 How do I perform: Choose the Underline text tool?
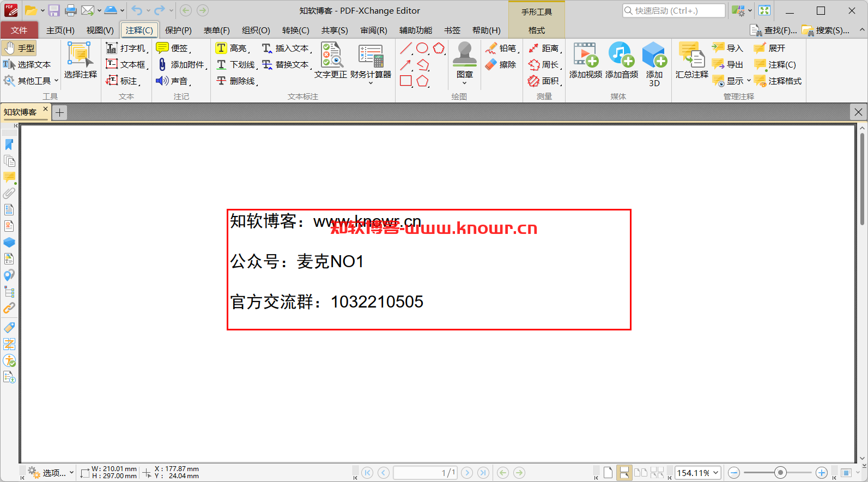[x=236, y=64]
